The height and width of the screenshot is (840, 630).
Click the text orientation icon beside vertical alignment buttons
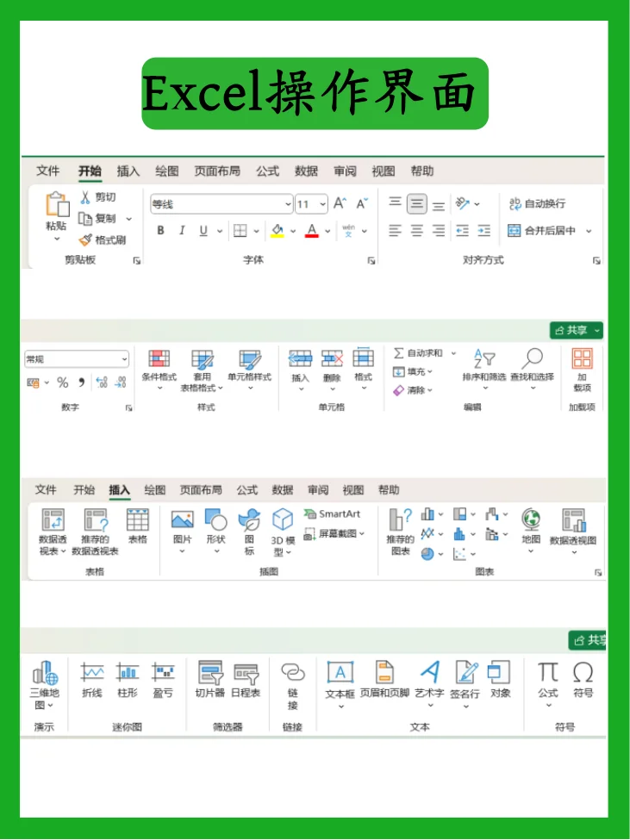[x=462, y=203]
